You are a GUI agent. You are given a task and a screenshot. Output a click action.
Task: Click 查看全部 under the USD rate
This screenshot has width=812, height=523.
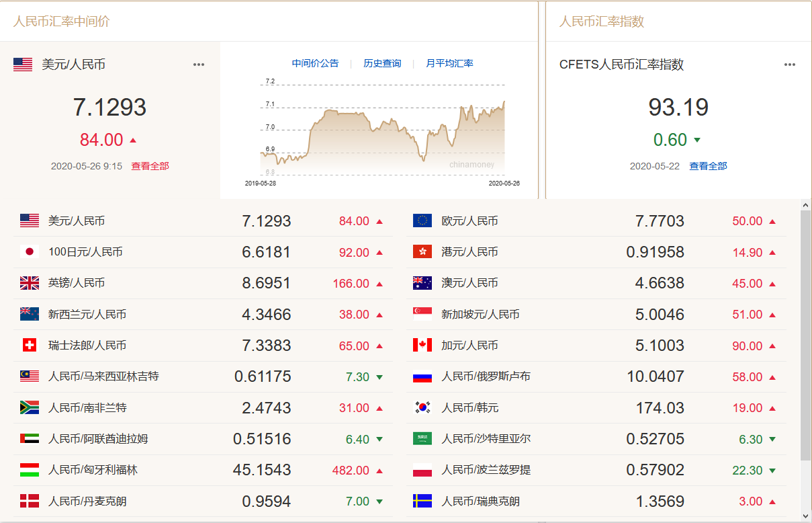click(150, 166)
